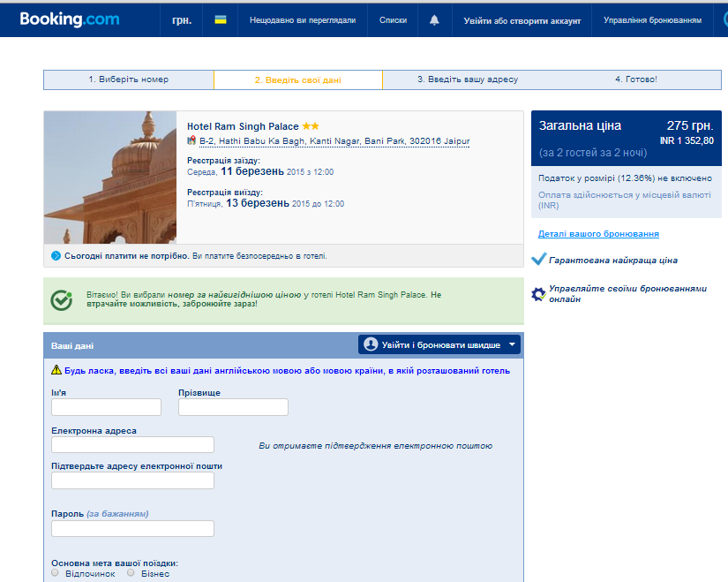
Task: Click the hotel star rating icons
Action: click(x=311, y=126)
